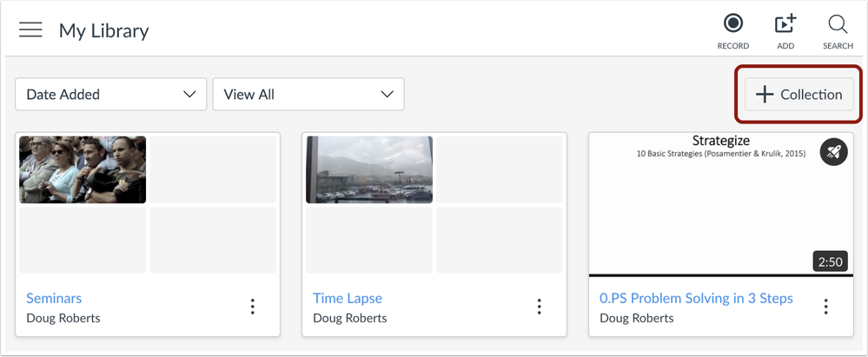
Task: Open the Seminars collection link
Action: pos(54,298)
